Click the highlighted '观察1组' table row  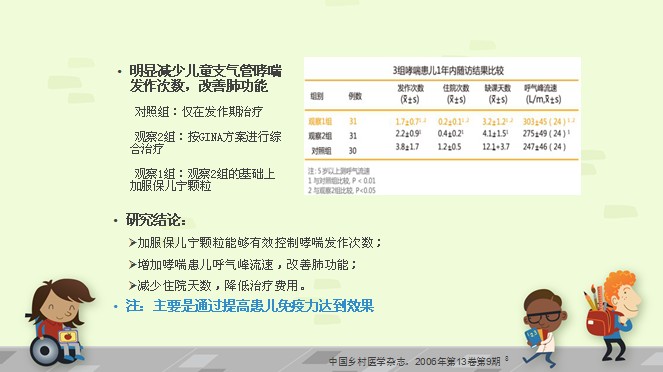[441, 122]
